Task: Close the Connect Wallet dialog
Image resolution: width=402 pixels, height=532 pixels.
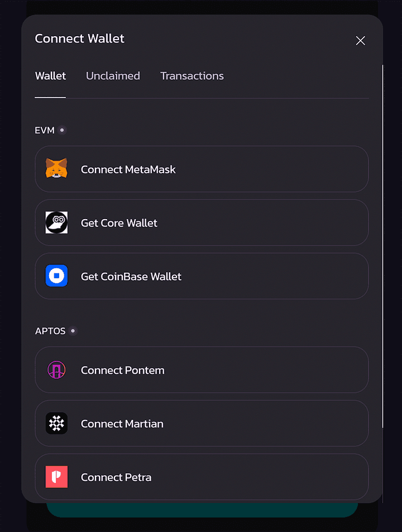Action: [x=361, y=40]
